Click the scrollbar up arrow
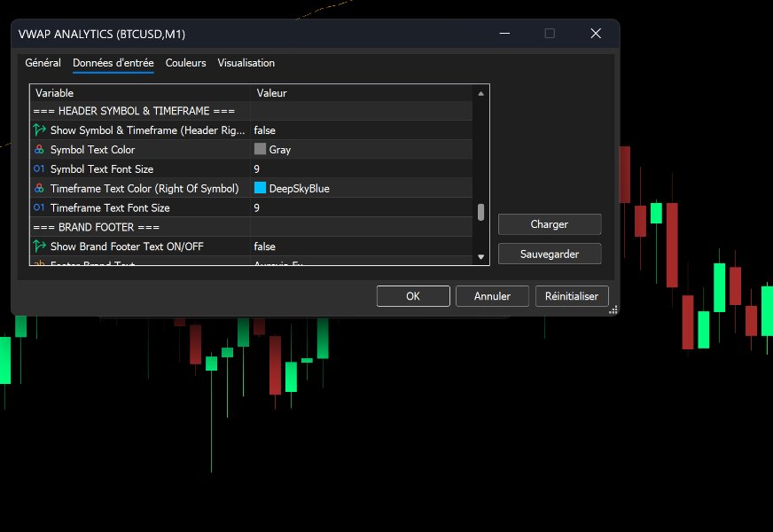The image size is (773, 532). point(480,94)
